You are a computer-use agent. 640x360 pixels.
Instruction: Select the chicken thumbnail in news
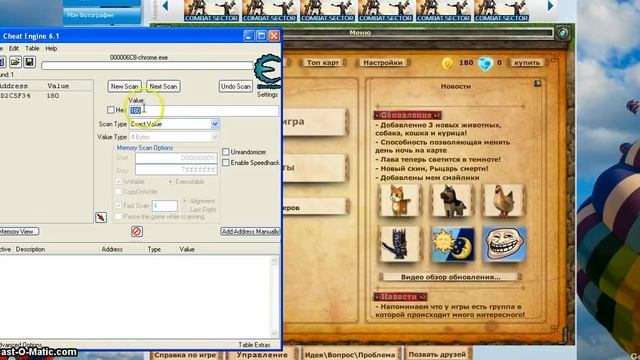(504, 200)
